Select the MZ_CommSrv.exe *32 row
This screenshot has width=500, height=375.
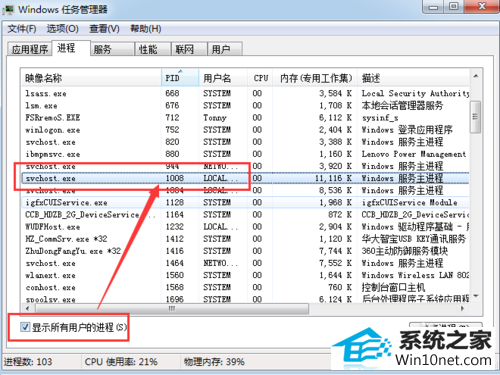click(x=245, y=239)
